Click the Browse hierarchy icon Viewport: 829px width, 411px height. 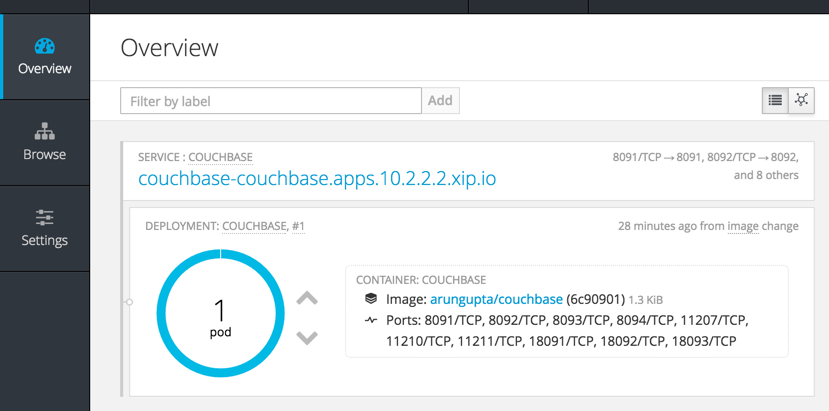click(x=44, y=131)
